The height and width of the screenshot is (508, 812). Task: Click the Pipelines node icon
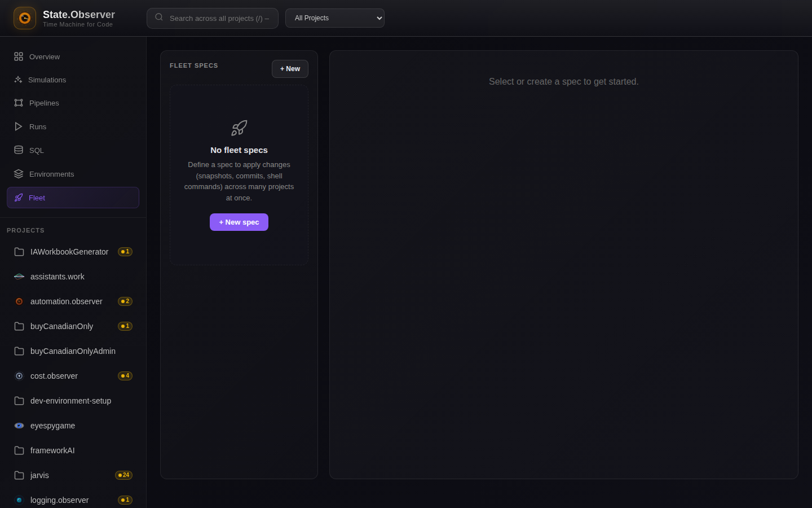pyautogui.click(x=19, y=103)
